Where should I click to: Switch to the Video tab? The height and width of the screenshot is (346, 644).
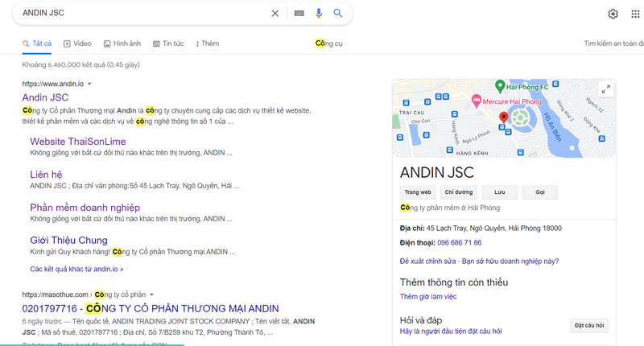pos(77,43)
